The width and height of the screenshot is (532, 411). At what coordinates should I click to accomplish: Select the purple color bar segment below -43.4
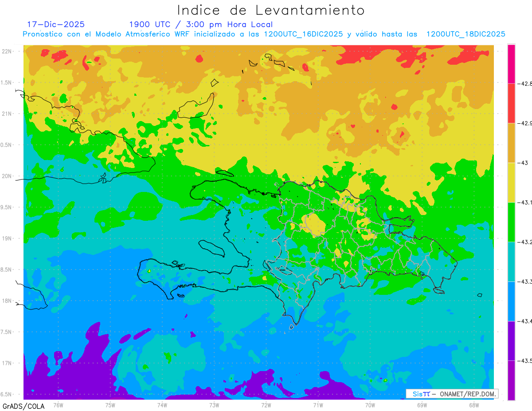511,341
